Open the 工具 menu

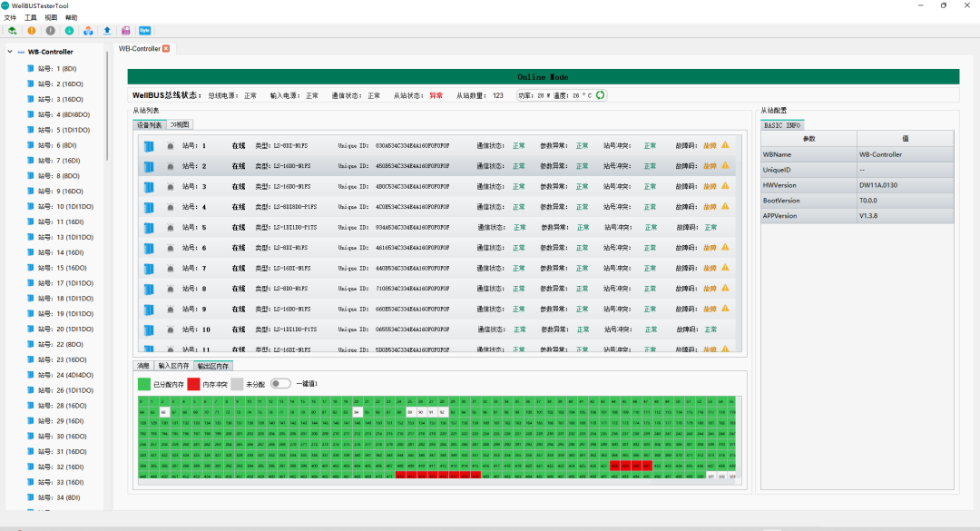pos(31,17)
